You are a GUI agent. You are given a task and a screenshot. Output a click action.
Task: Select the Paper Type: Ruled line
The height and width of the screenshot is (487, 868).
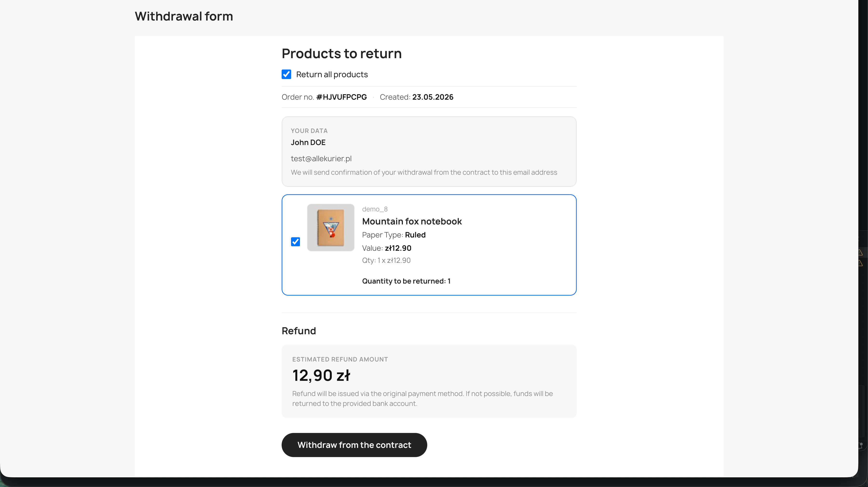(x=393, y=235)
